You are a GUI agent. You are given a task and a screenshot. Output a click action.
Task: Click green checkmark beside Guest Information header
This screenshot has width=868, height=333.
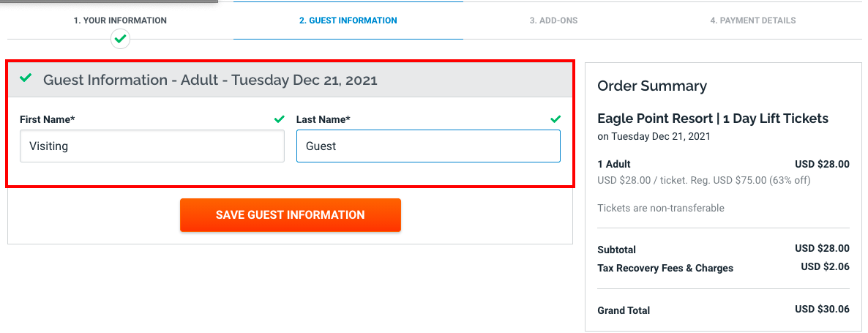click(x=26, y=78)
